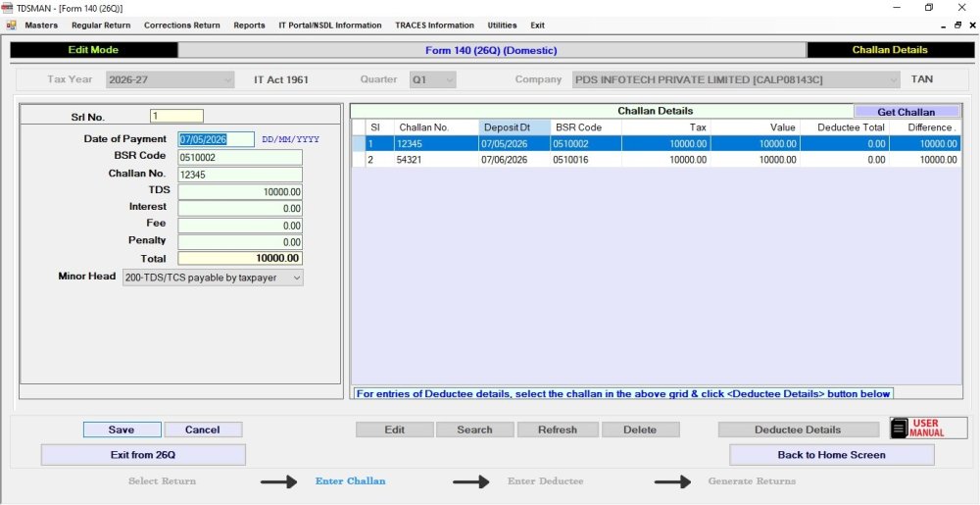Image resolution: width=980 pixels, height=505 pixels.
Task: Open the Masters menu
Action: pyautogui.click(x=41, y=25)
